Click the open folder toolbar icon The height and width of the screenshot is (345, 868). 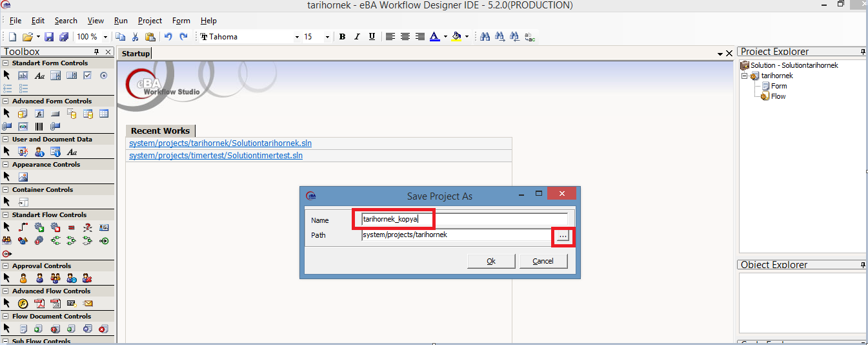pos(28,37)
